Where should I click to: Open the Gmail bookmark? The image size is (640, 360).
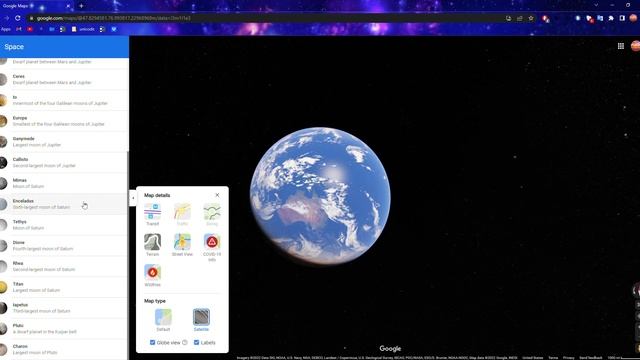tap(19, 29)
